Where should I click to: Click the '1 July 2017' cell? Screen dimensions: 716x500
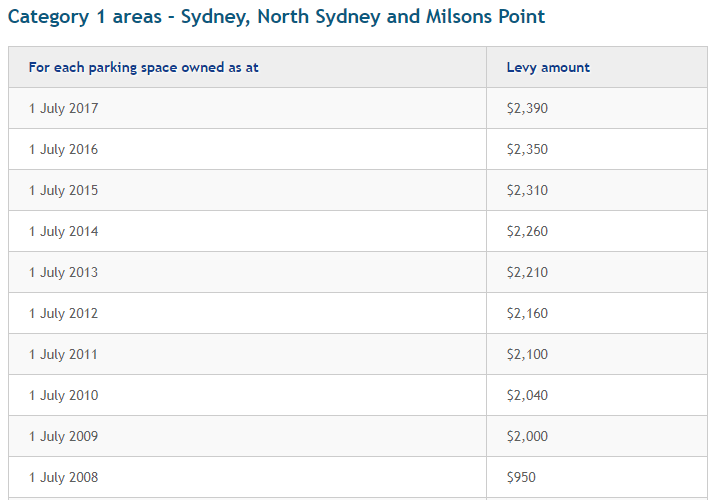coord(64,108)
